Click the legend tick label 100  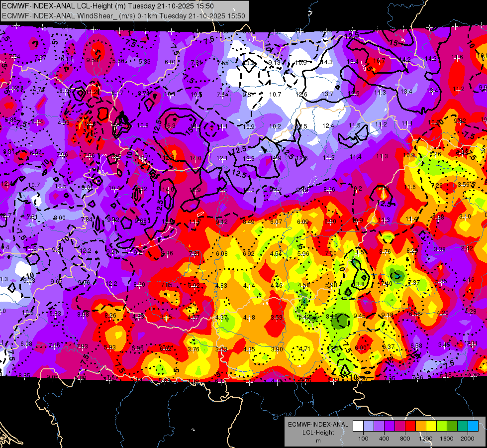point(363,439)
